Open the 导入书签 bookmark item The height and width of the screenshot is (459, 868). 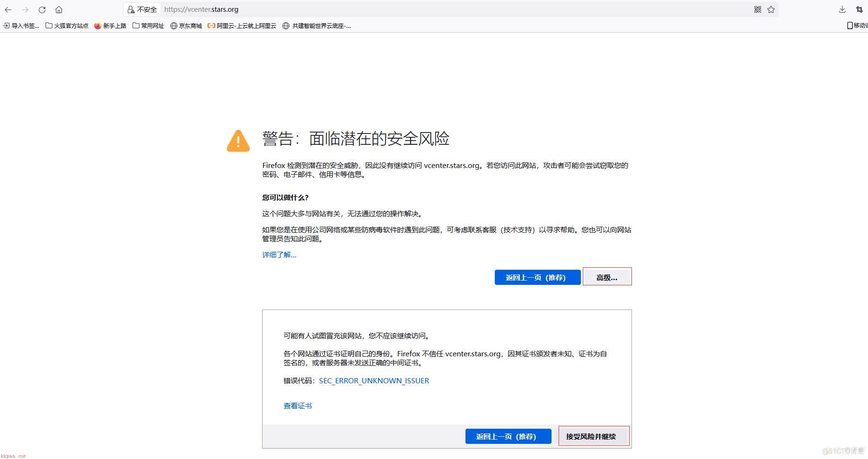pos(21,26)
